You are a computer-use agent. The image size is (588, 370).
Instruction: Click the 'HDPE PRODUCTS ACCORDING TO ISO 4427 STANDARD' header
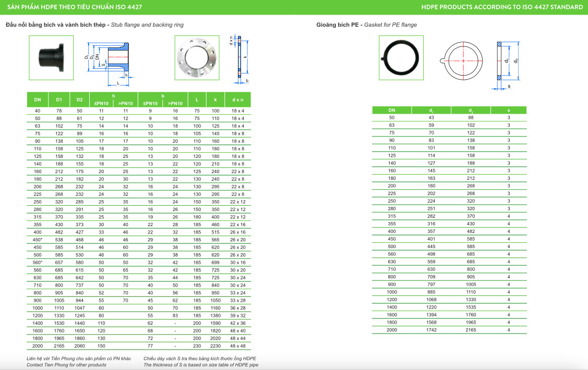click(502, 7)
